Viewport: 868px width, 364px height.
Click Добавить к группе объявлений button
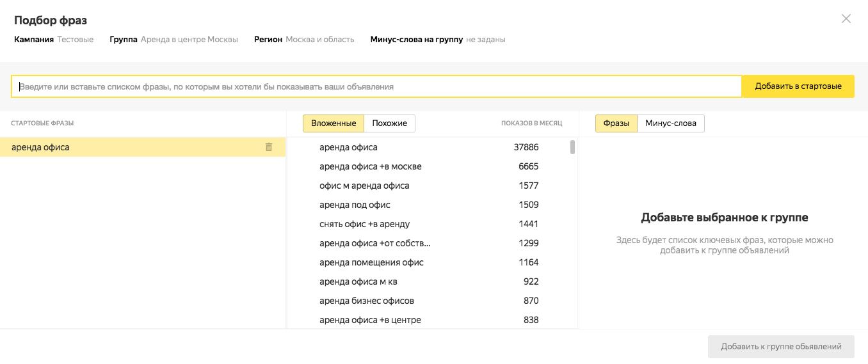click(781, 347)
